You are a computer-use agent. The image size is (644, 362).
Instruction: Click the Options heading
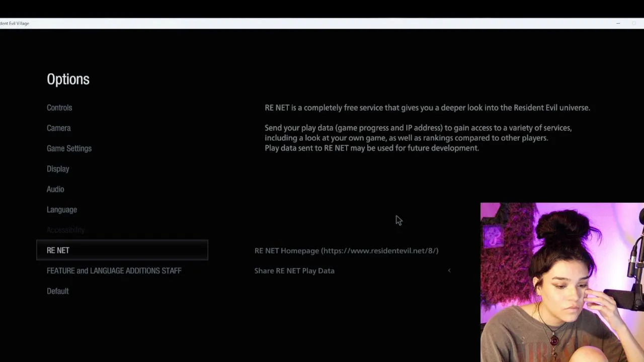coord(68,79)
